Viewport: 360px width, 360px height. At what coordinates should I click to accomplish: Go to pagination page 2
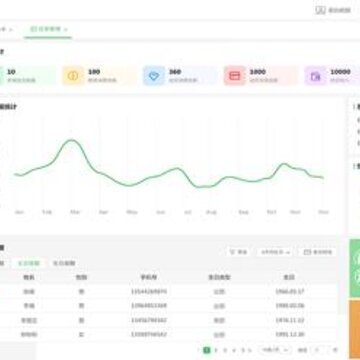click(216, 350)
